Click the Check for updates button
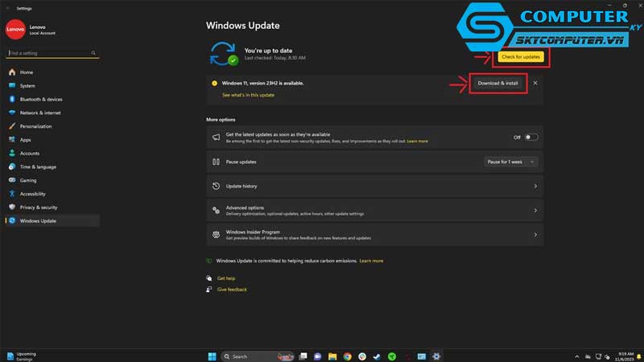The width and height of the screenshot is (644, 362). [x=520, y=57]
